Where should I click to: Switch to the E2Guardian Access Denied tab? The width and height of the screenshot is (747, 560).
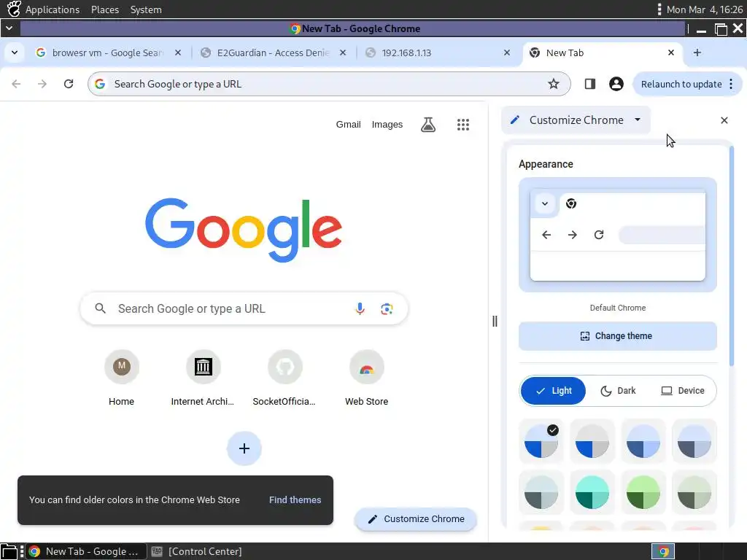pos(273,52)
